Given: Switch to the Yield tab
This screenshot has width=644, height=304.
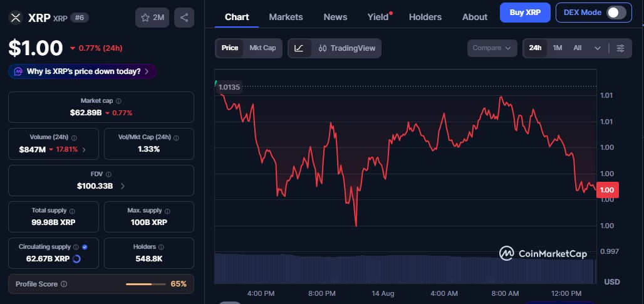Looking at the screenshot, I should click(x=378, y=18).
